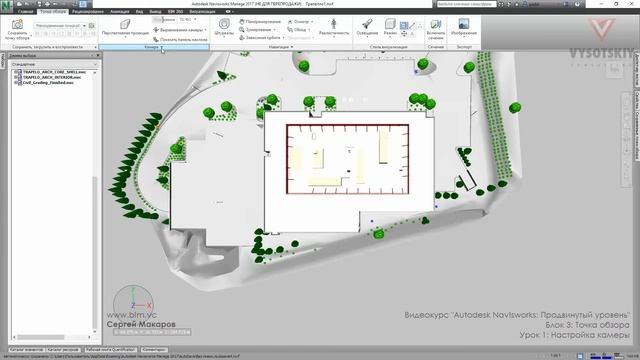640x360 pixels.
Task: Open the Comments (Комментарии) tab at bottom
Action: (154, 350)
